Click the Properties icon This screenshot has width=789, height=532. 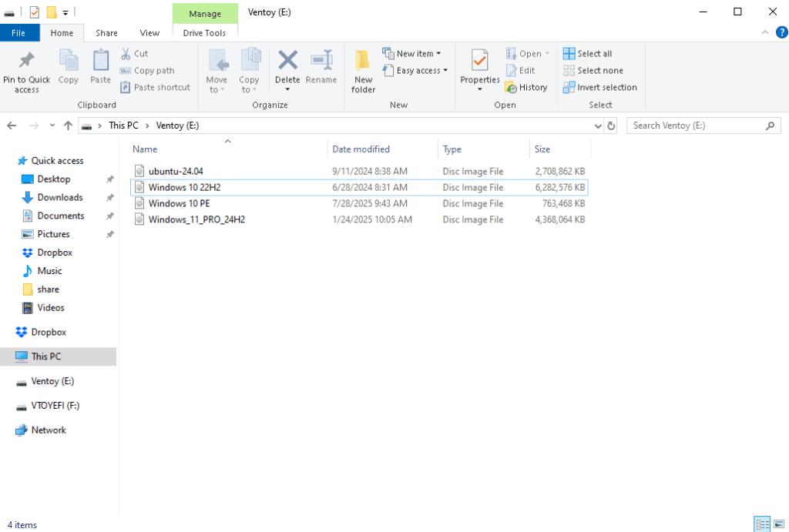tap(479, 61)
